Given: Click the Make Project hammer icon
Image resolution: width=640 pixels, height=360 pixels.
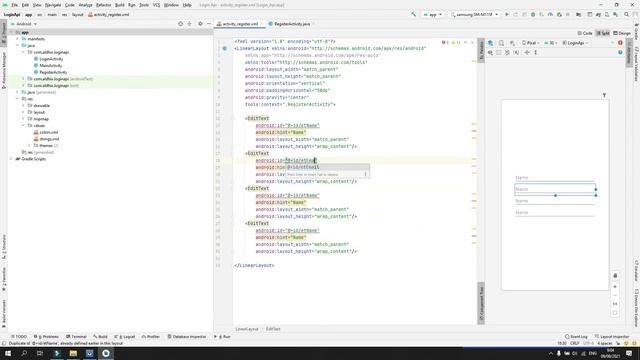Looking at the screenshot, I should tap(413, 14).
